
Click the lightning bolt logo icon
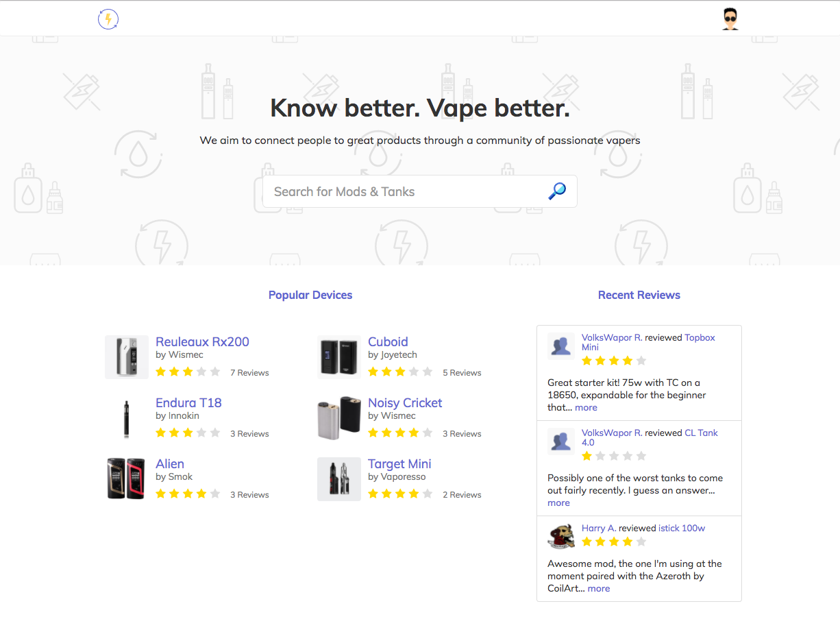point(108,19)
